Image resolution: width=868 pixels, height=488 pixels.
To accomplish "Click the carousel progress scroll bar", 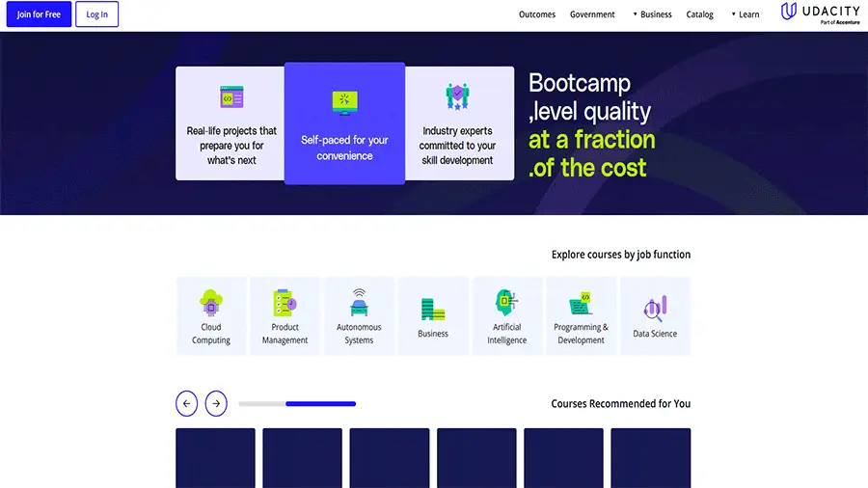I will coord(297,404).
